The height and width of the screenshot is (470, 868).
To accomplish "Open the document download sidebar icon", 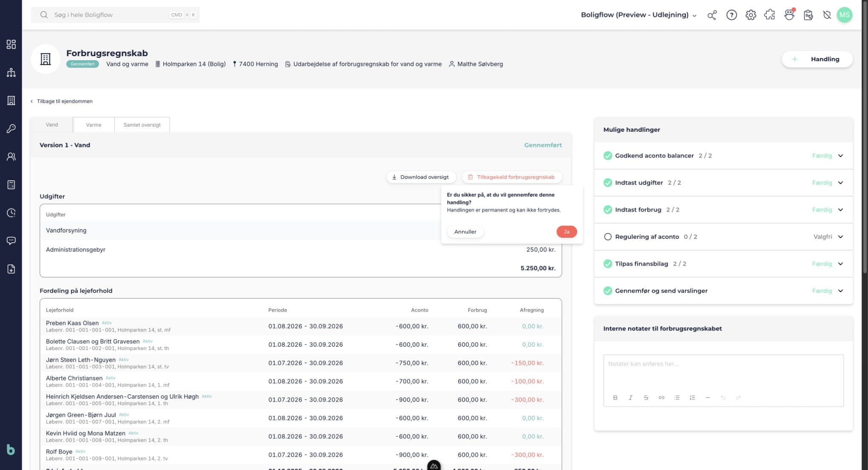I will (11, 269).
